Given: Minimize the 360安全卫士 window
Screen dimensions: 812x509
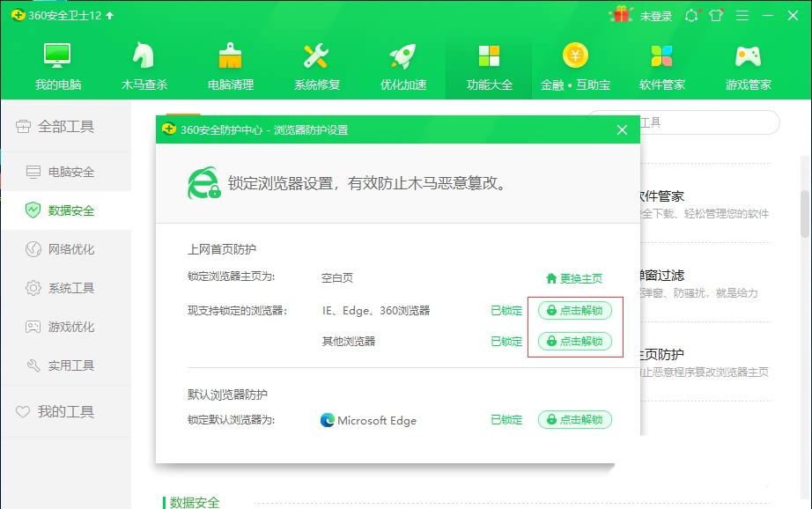Looking at the screenshot, I should [x=768, y=16].
